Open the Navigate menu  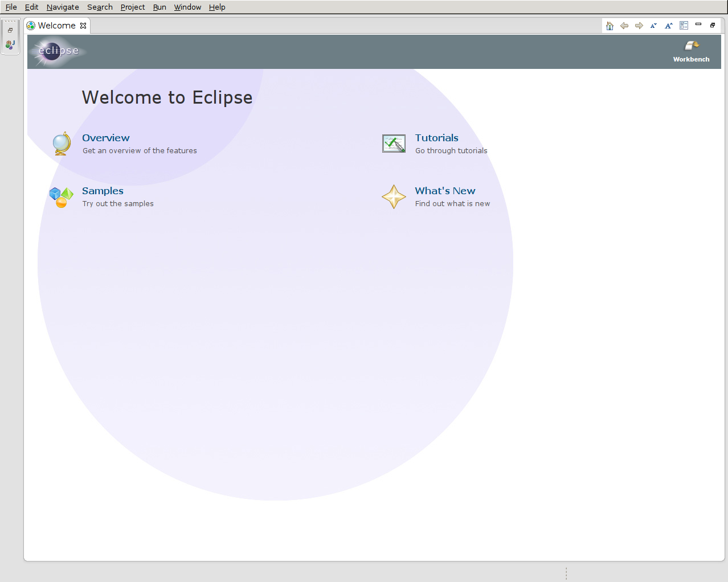(63, 7)
